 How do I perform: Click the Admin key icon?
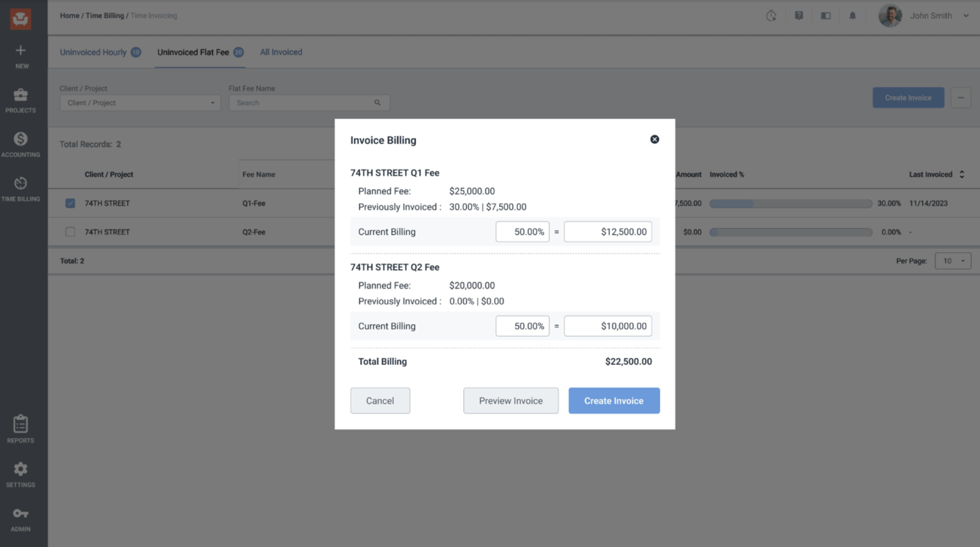20,513
